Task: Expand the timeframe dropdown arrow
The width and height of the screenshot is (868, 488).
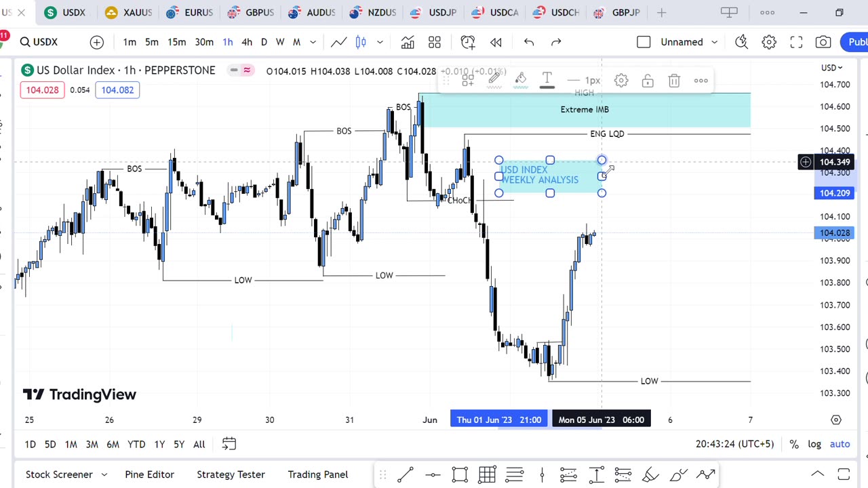Action: click(x=313, y=42)
